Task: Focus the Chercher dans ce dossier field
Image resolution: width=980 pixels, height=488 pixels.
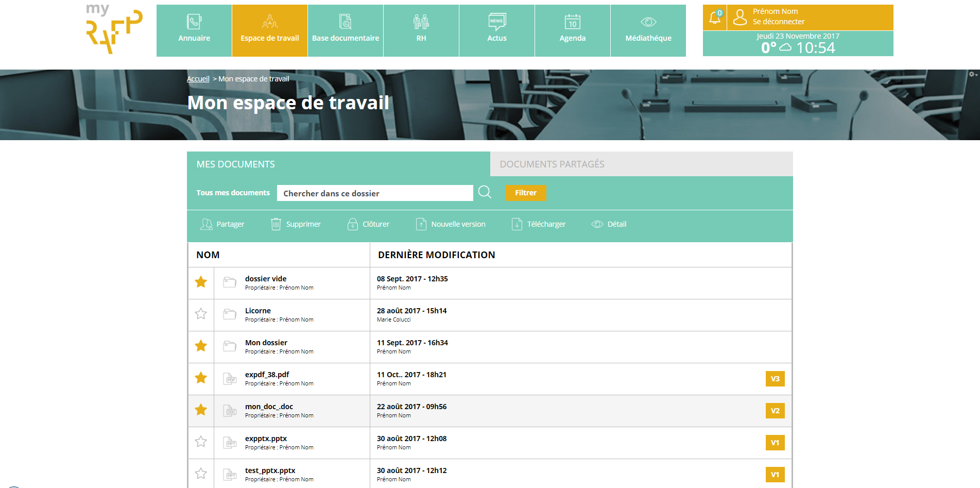Action: pos(375,193)
